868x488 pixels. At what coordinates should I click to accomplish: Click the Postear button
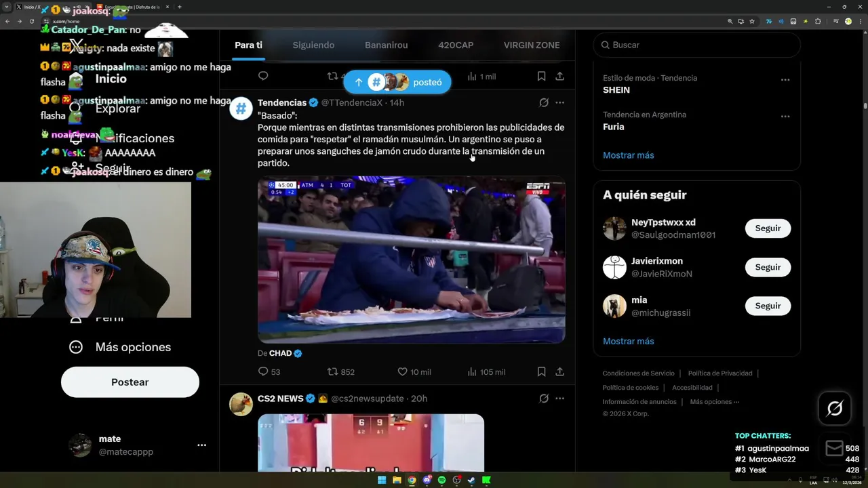pyautogui.click(x=130, y=382)
